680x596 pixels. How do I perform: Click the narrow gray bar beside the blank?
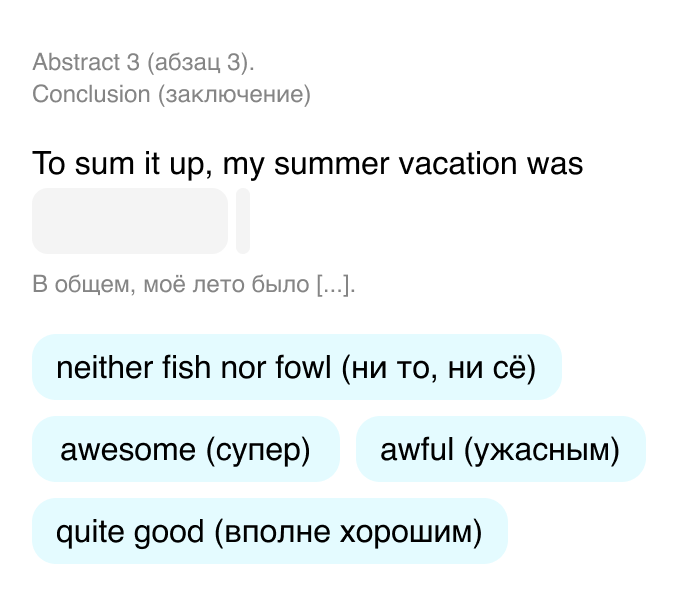coord(243,221)
